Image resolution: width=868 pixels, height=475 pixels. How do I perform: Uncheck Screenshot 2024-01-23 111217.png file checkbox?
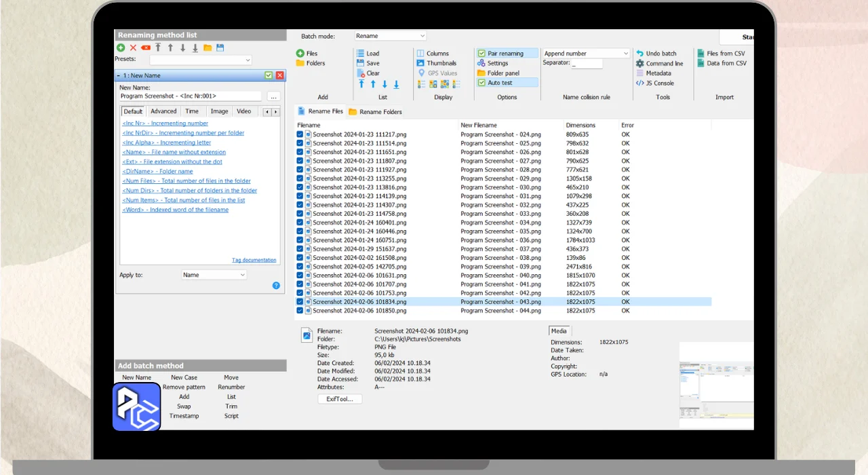pos(300,134)
